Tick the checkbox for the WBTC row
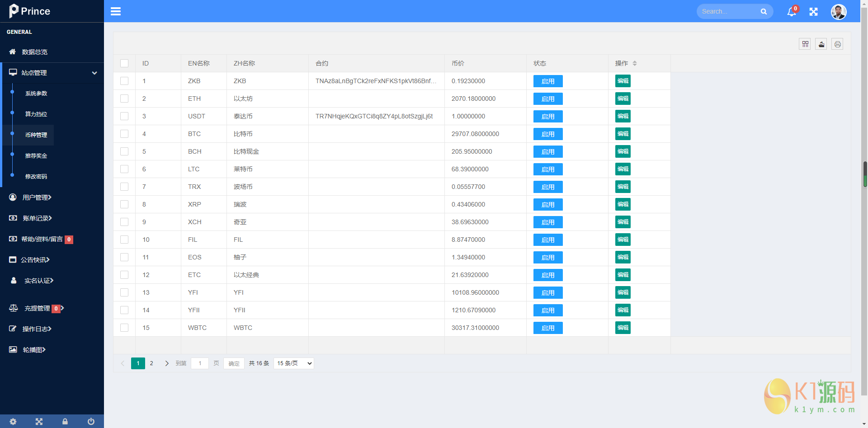The height and width of the screenshot is (428, 868). point(124,328)
